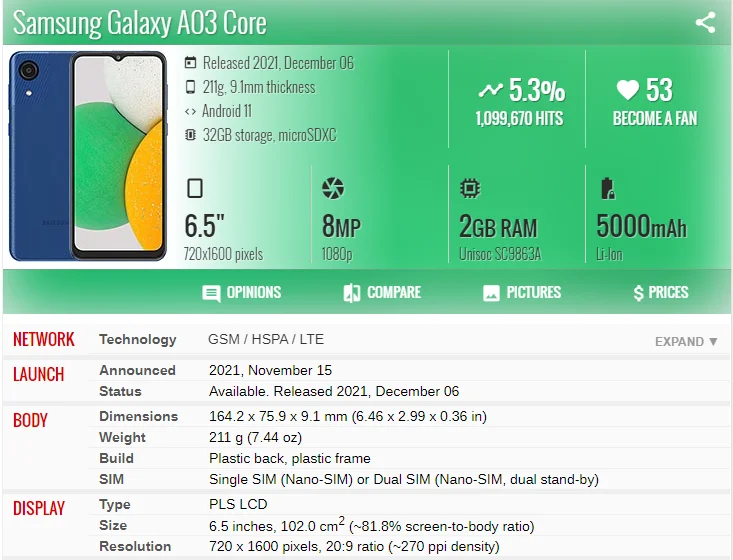733x560 pixels.
Task: Click the screen size icon above 6.5"
Action: [194, 188]
